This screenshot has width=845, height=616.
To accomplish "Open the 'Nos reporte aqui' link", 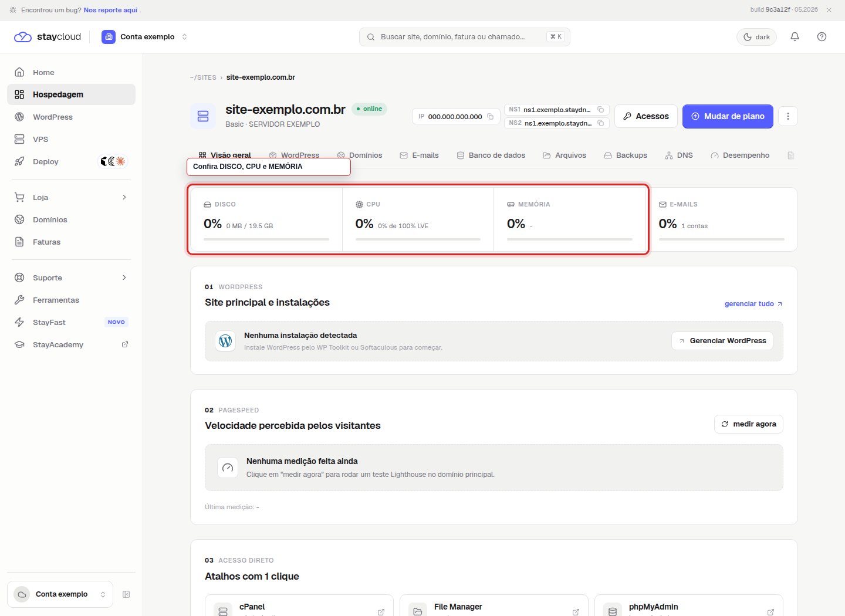I will click(x=110, y=10).
